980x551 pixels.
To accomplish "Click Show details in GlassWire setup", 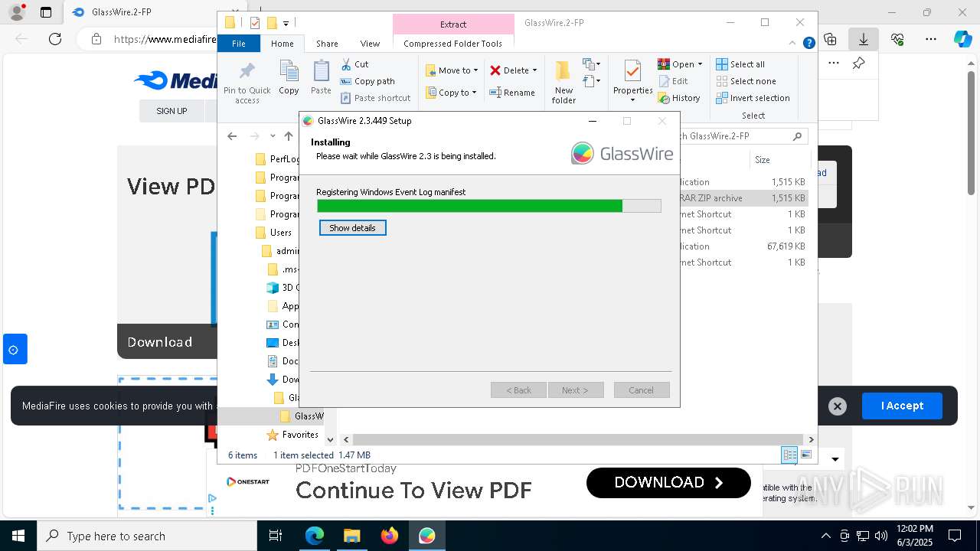I will (x=352, y=228).
